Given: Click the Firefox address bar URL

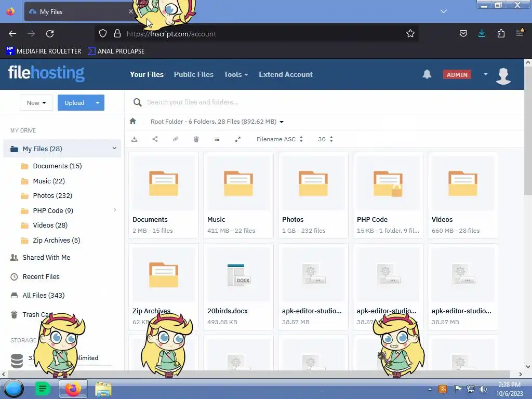Looking at the screenshot, I should click(x=171, y=34).
